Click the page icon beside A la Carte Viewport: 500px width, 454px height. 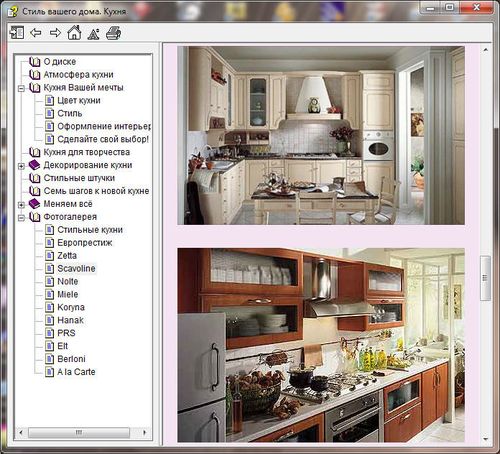click(49, 372)
